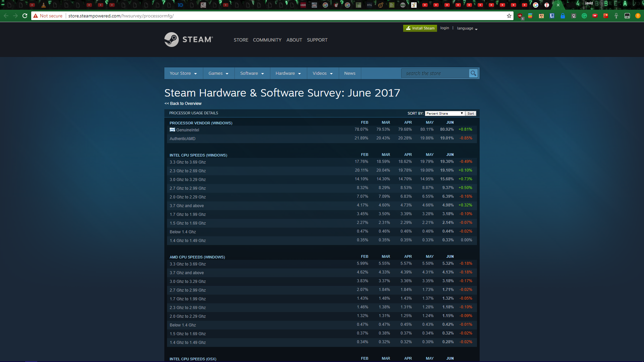Open the orange face extension icon
The image size is (644, 362).
[541, 16]
